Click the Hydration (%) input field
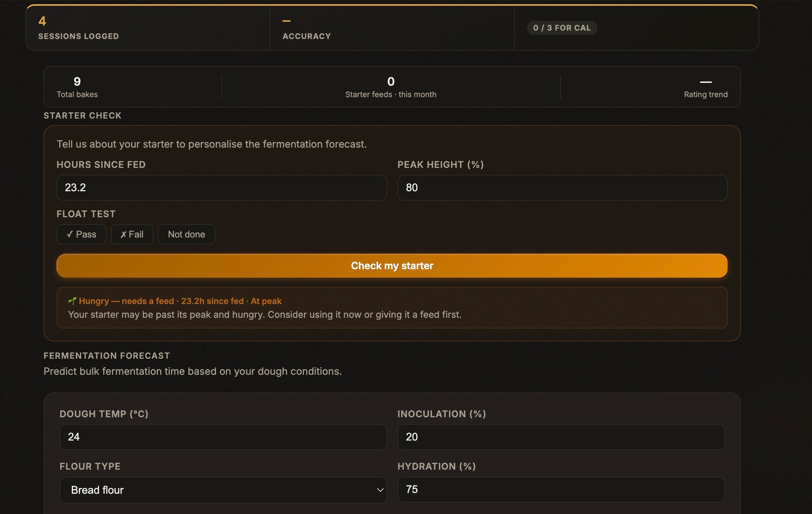The height and width of the screenshot is (514, 812). pos(561,489)
